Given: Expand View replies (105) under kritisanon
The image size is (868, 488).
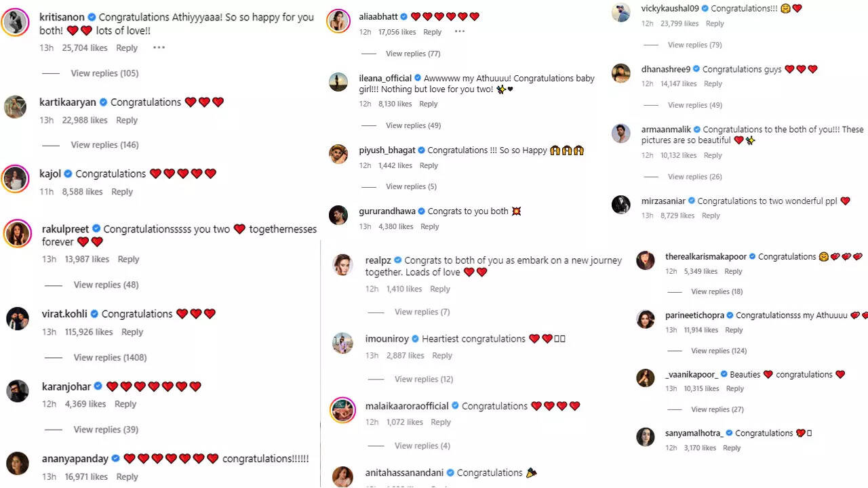Looking at the screenshot, I should [x=104, y=73].
